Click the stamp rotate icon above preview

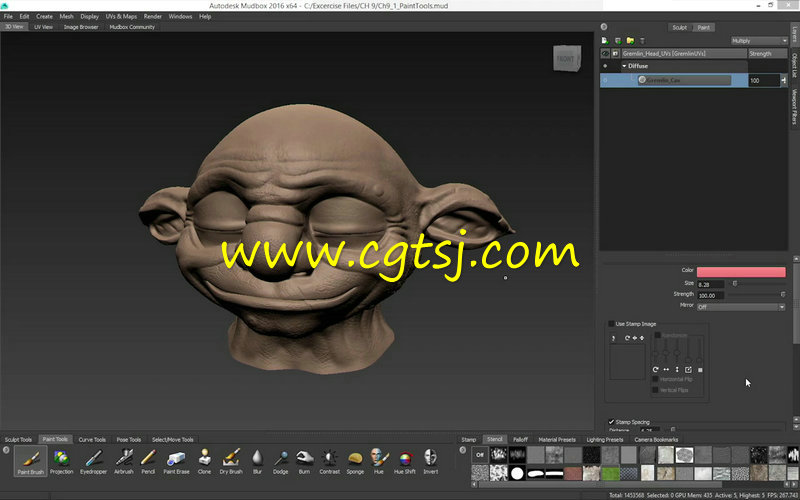tap(627, 338)
